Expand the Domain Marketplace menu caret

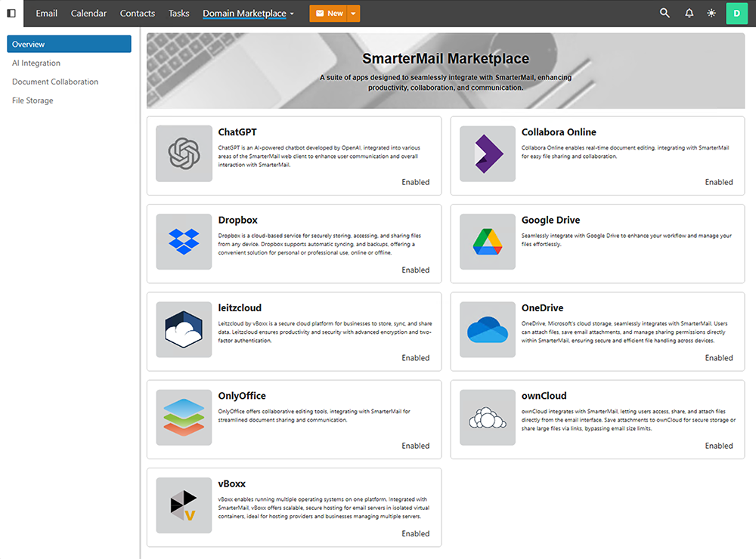click(292, 14)
